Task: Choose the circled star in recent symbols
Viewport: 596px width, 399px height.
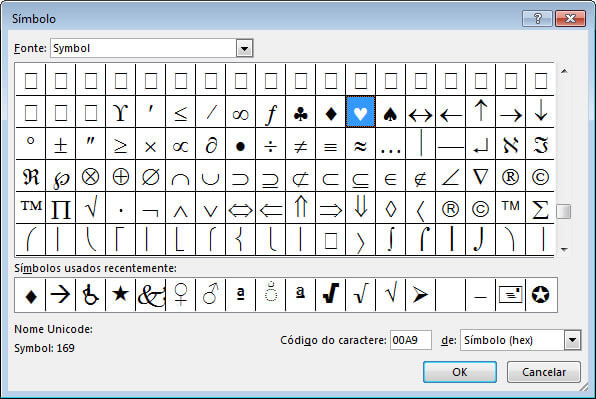Action: (541, 294)
